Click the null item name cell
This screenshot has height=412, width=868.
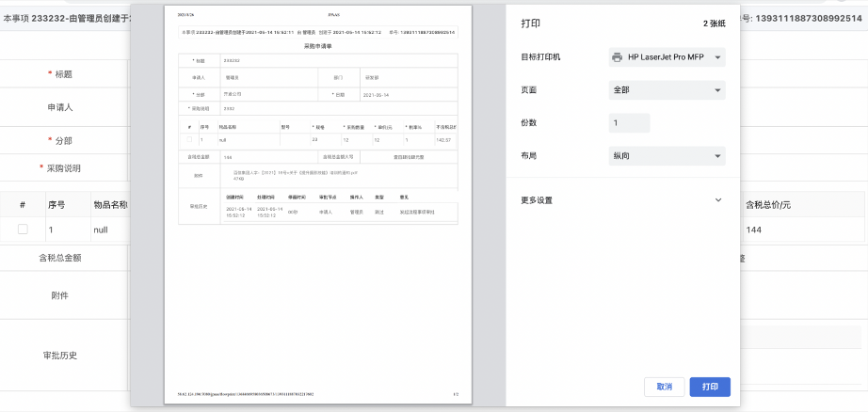coord(101,230)
